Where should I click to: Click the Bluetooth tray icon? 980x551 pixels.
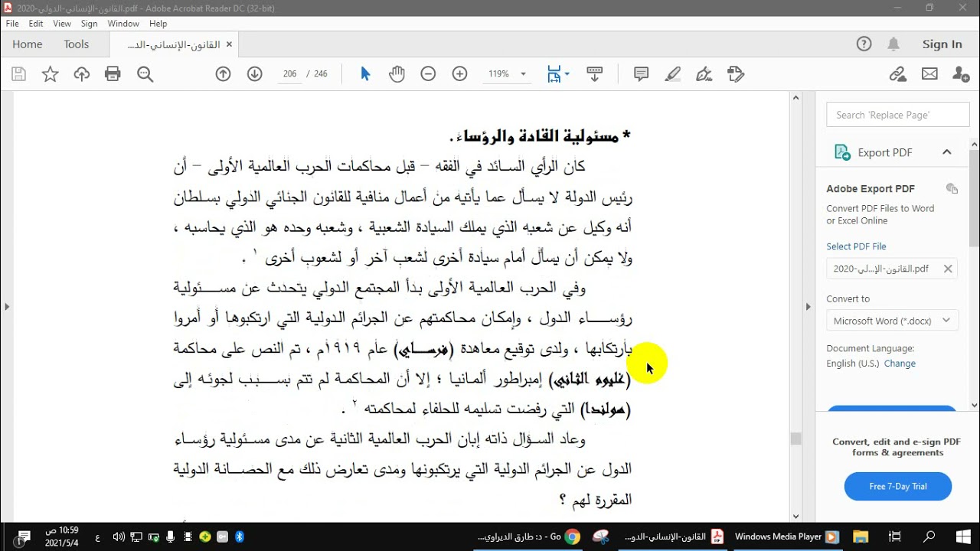click(239, 536)
